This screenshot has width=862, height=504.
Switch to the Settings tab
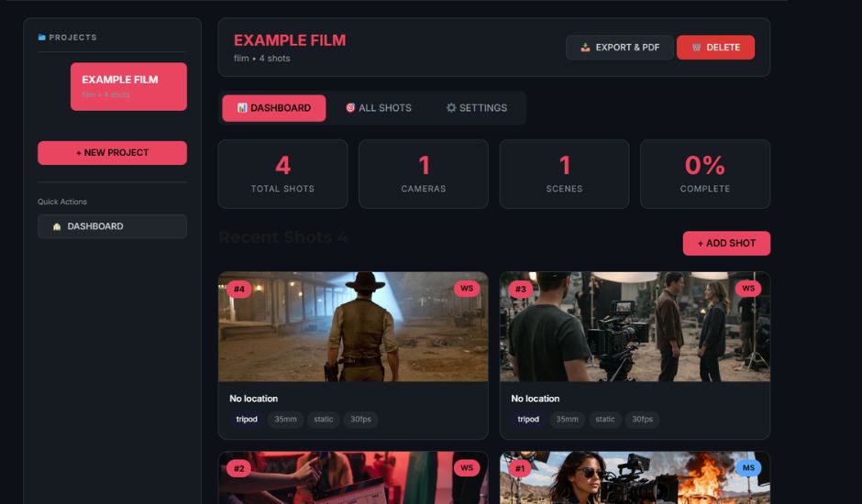point(476,108)
